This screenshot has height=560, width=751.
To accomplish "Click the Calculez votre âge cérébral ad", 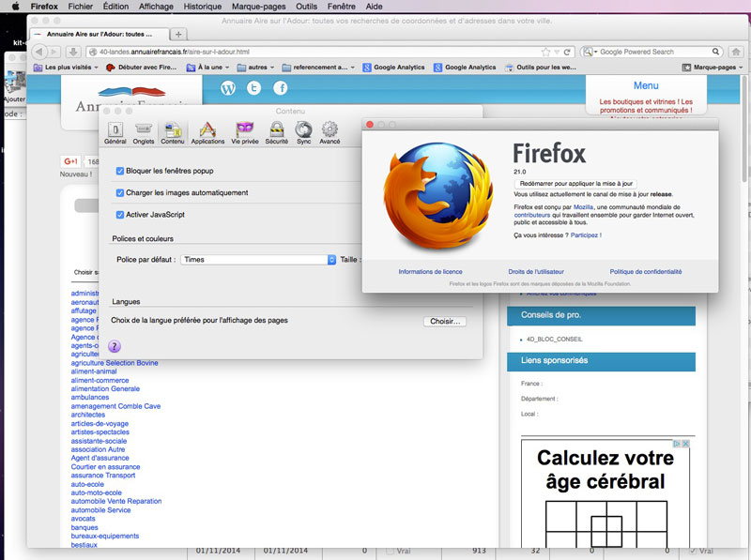I will [605, 493].
